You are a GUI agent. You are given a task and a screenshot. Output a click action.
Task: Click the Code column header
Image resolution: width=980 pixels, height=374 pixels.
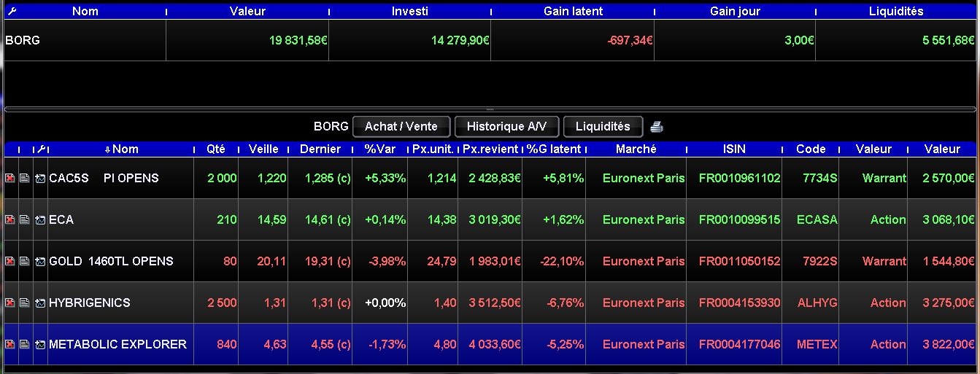(811, 149)
